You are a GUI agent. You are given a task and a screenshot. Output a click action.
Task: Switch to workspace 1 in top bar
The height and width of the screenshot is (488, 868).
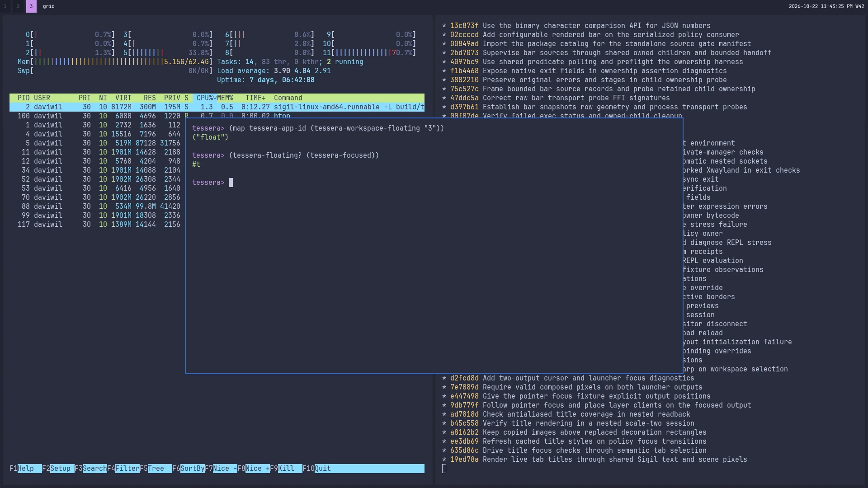point(5,6)
